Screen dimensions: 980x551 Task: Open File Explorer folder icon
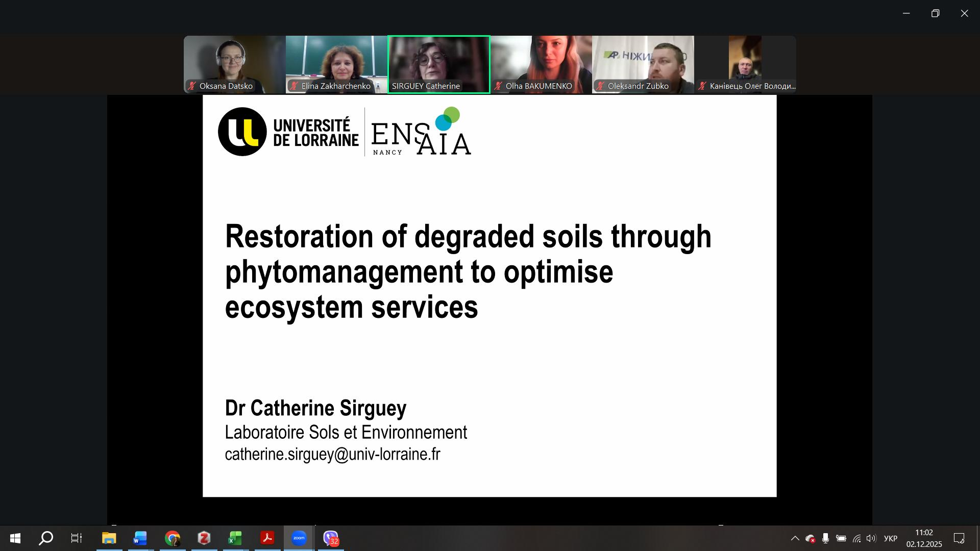pos(109,538)
